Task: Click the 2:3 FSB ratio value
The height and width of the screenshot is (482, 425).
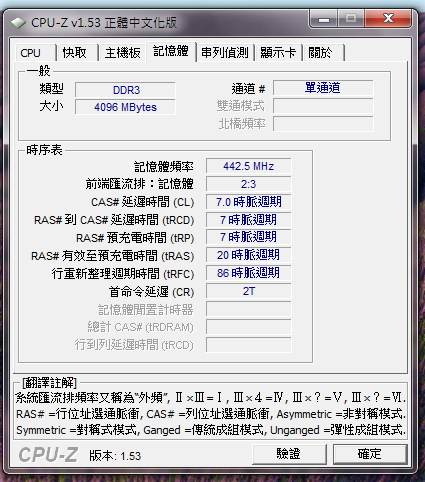Action: [249, 184]
